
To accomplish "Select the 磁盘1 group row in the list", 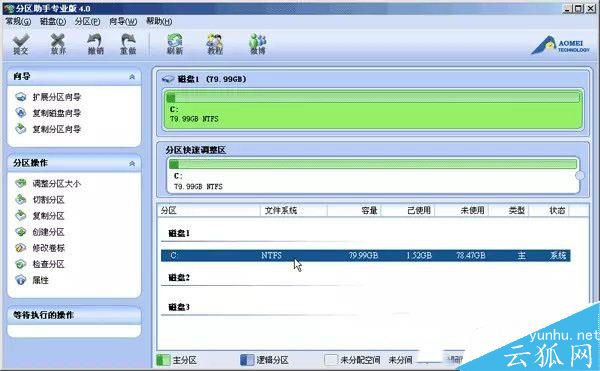I will (x=179, y=233).
